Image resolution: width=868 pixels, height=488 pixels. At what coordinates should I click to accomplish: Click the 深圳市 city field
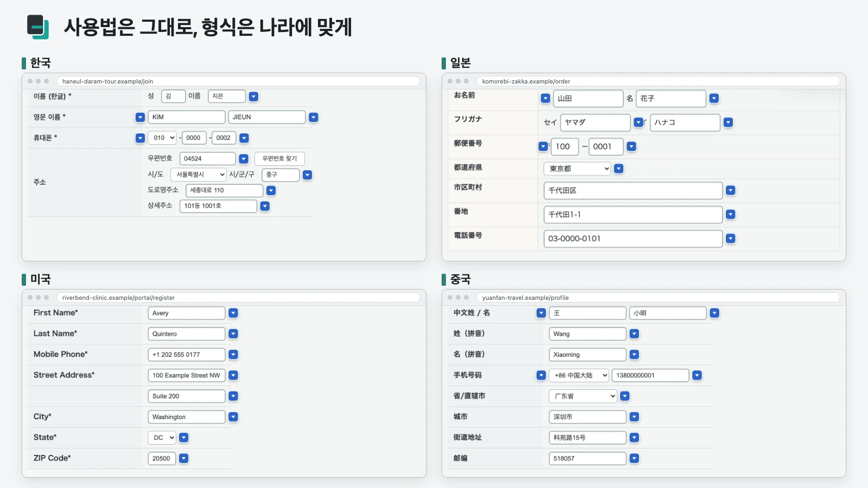tap(588, 417)
